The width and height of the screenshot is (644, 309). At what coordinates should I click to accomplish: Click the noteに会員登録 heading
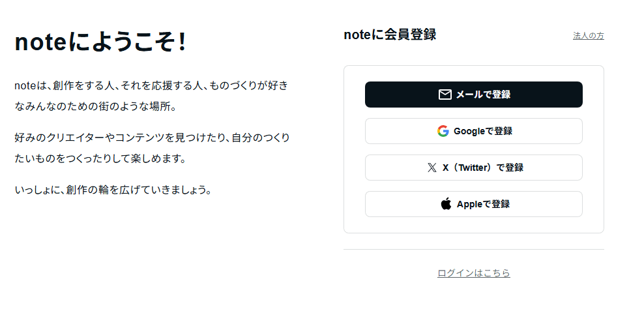[390, 35]
